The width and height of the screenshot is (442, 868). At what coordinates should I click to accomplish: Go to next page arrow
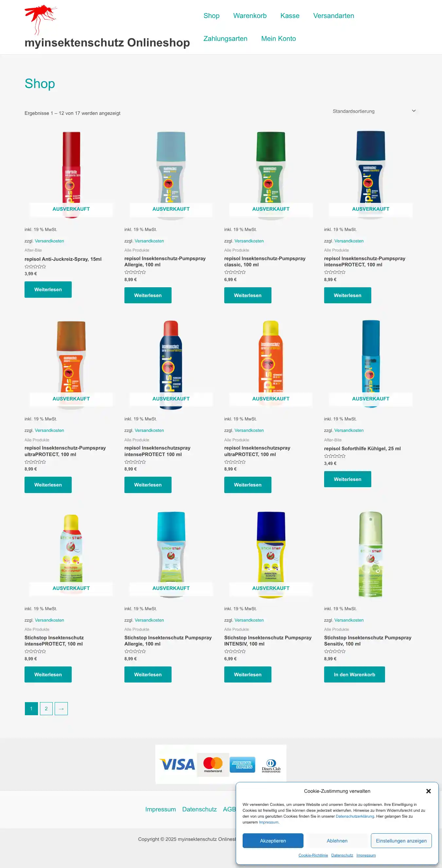pos(61,709)
